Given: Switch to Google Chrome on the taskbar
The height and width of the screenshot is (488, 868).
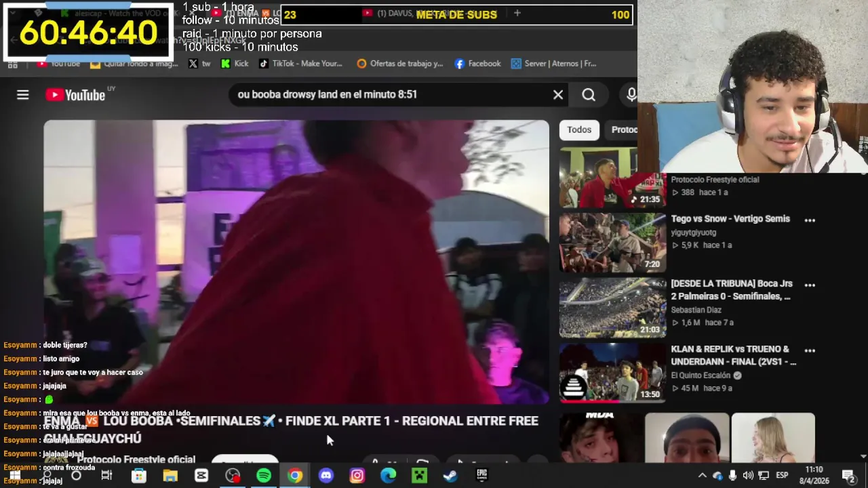Looking at the screenshot, I should pyautogui.click(x=295, y=476).
